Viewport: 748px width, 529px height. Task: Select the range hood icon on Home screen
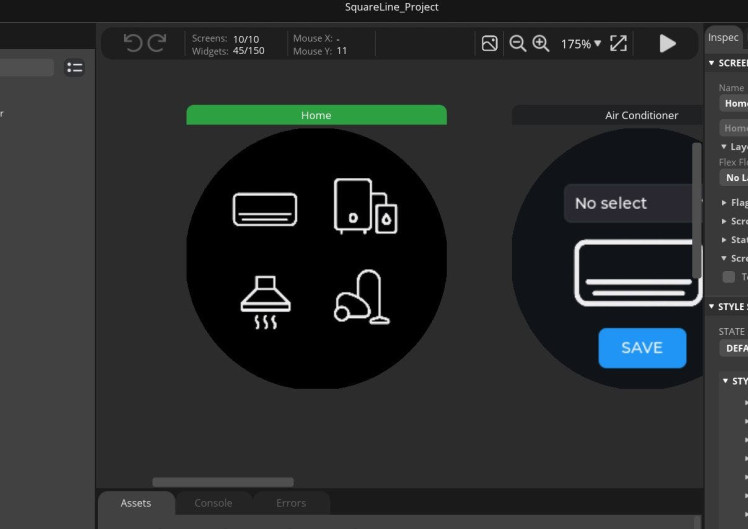[265, 301]
